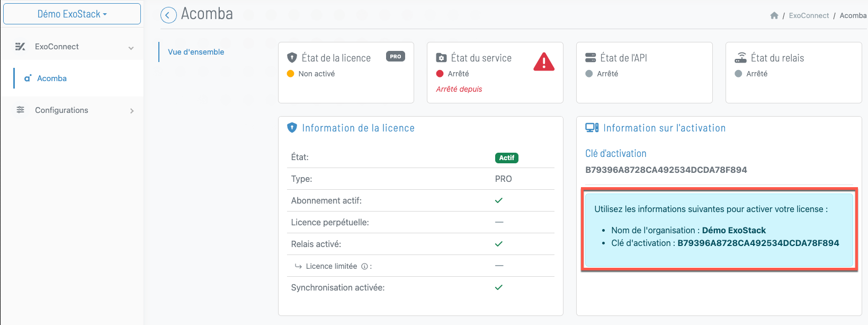Click the PRO badge on licence card
868x325 pixels.
pos(396,56)
